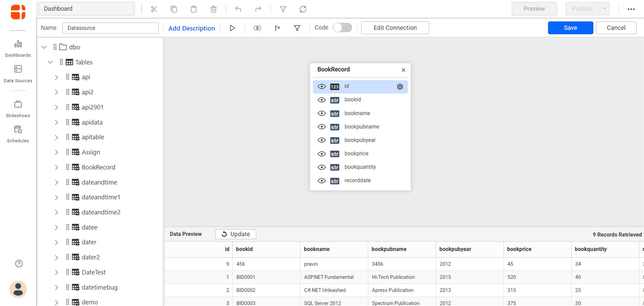Collapse the Tables tree node
This screenshot has width=644, height=306.
[x=50, y=62]
